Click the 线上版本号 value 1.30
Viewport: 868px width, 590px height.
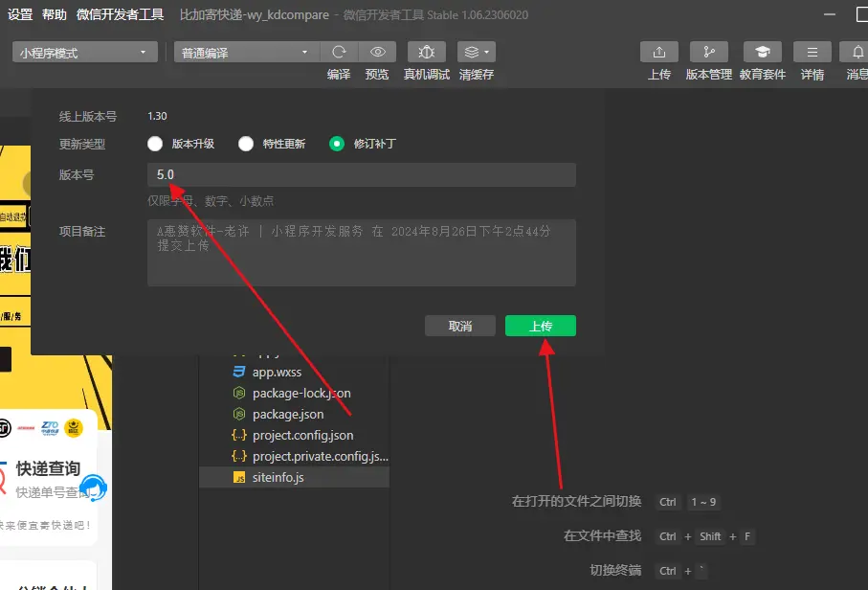pyautogui.click(x=157, y=116)
